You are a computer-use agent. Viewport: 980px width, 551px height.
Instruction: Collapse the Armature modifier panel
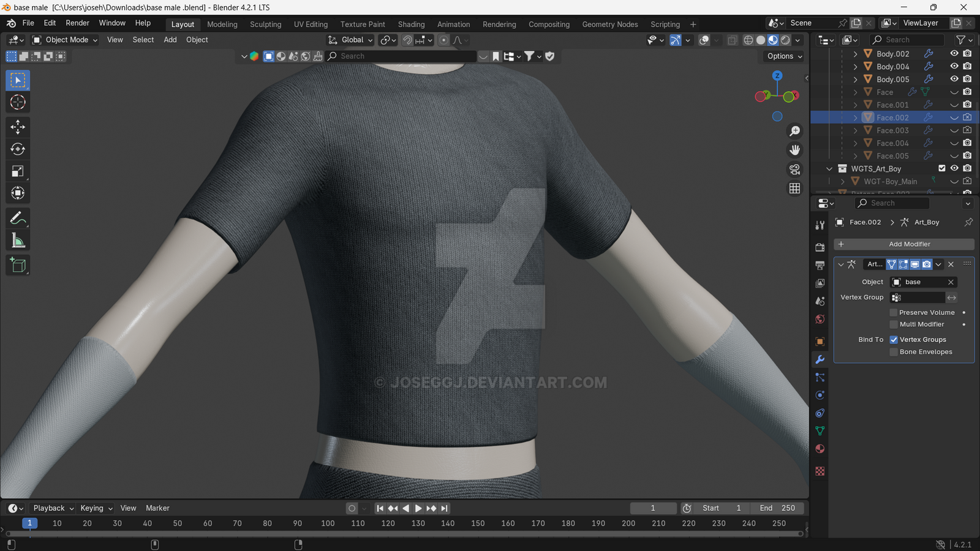[x=841, y=264]
